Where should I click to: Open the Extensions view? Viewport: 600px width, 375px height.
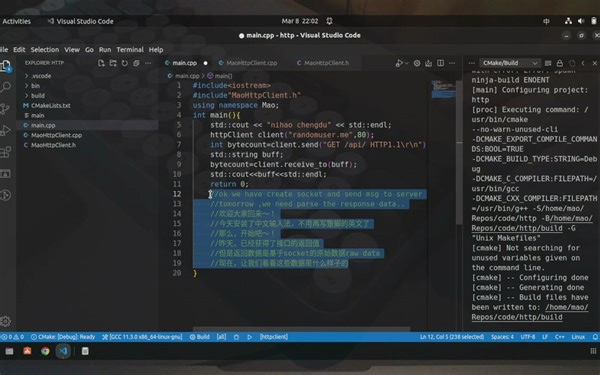click(x=5, y=152)
